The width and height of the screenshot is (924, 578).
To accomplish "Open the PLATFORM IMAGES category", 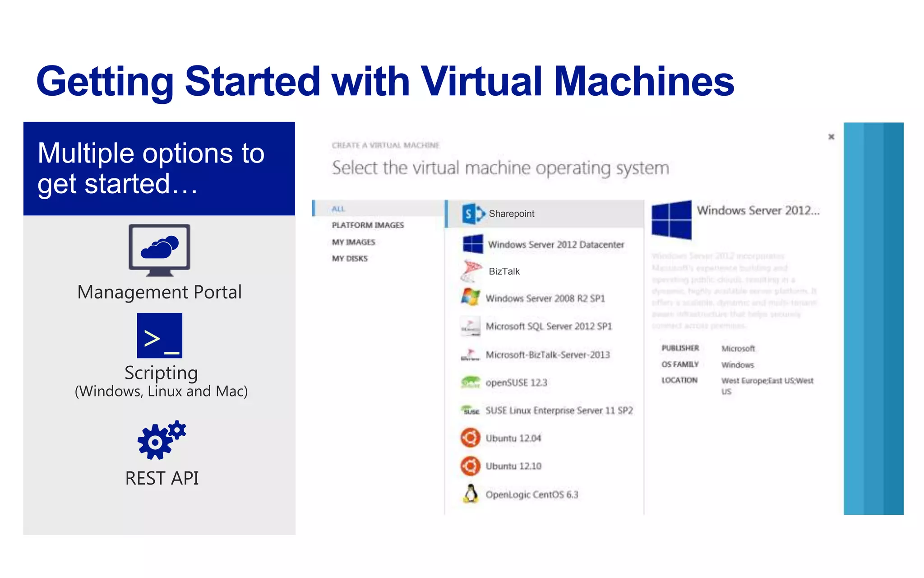I will pyautogui.click(x=368, y=225).
